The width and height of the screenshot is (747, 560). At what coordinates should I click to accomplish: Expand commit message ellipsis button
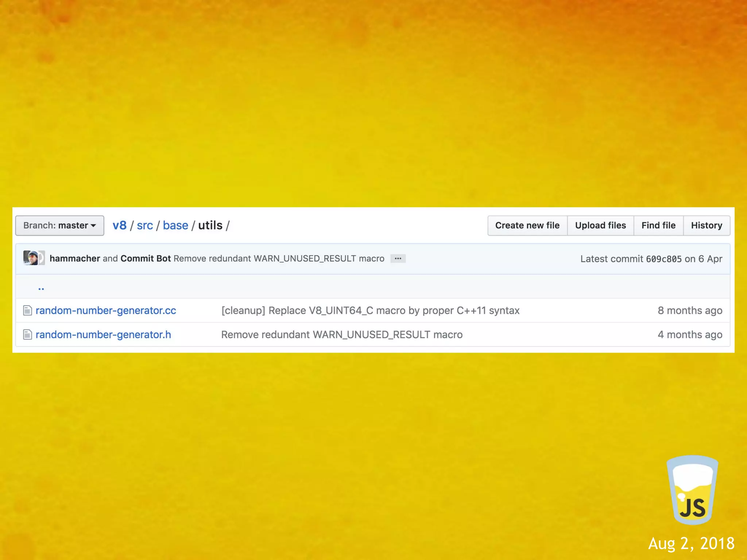click(398, 258)
